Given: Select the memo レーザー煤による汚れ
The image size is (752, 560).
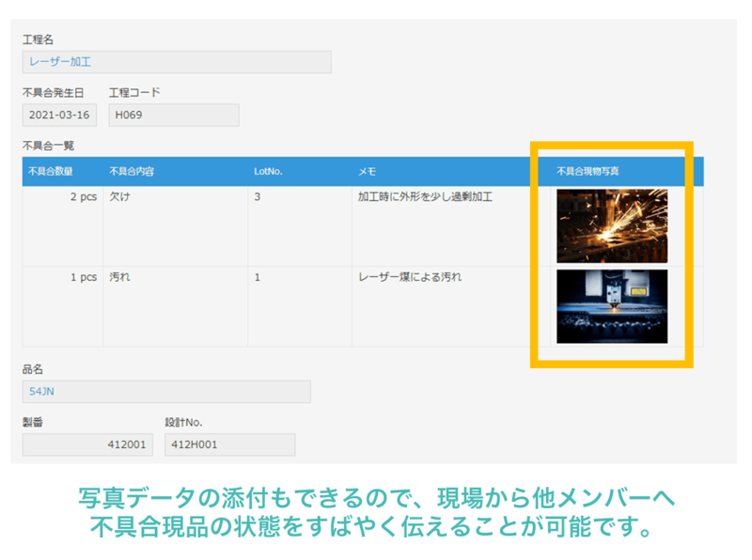Looking at the screenshot, I should coord(410,277).
